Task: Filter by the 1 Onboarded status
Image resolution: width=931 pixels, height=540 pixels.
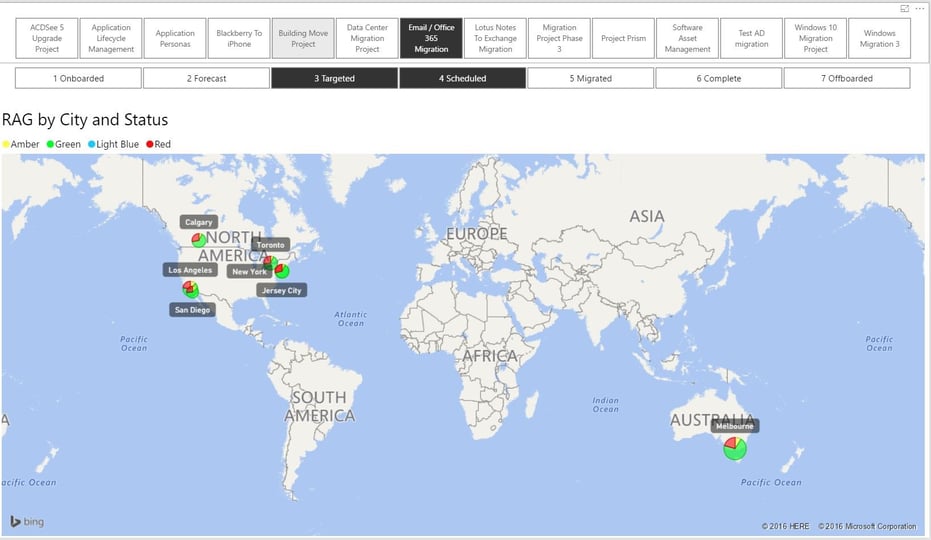Action: point(78,78)
